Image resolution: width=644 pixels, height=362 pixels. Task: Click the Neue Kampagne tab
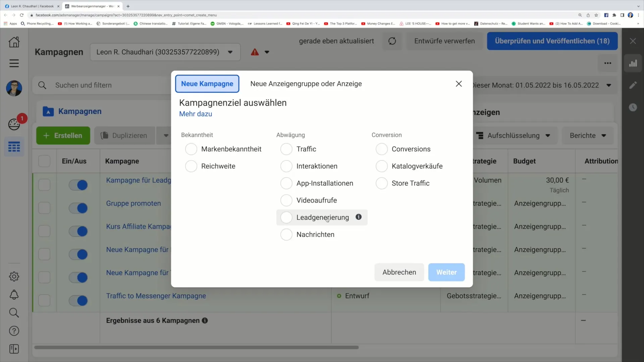click(x=207, y=83)
